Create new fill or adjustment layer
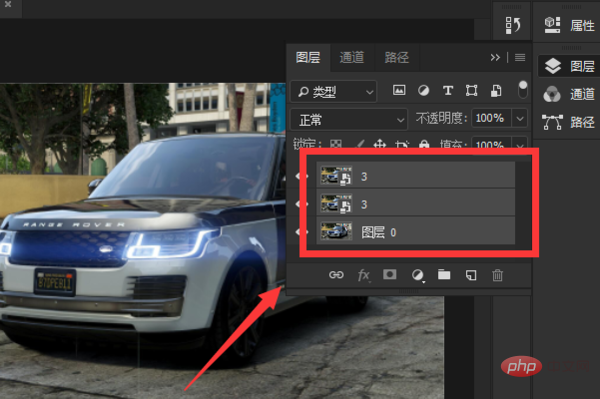 pyautogui.click(x=417, y=275)
